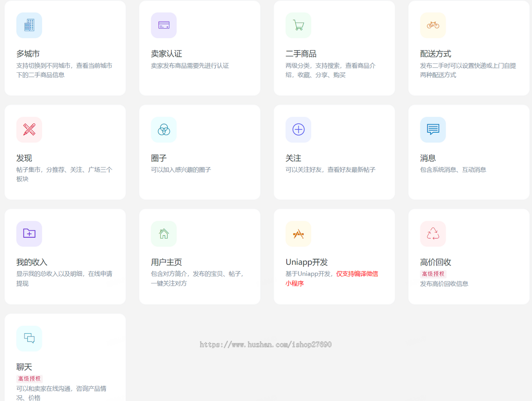Screen dimensions: 532x401
Task: Click the 多城市 title
Action: [28, 54]
